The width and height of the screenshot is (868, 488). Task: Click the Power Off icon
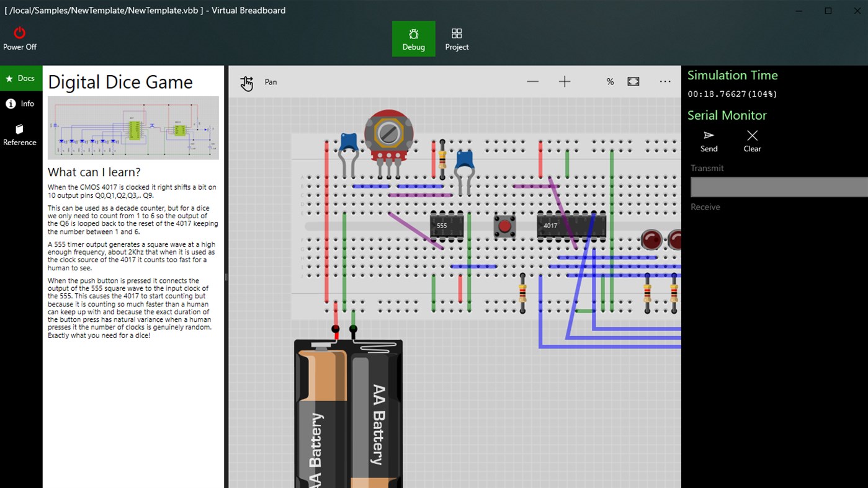click(19, 36)
